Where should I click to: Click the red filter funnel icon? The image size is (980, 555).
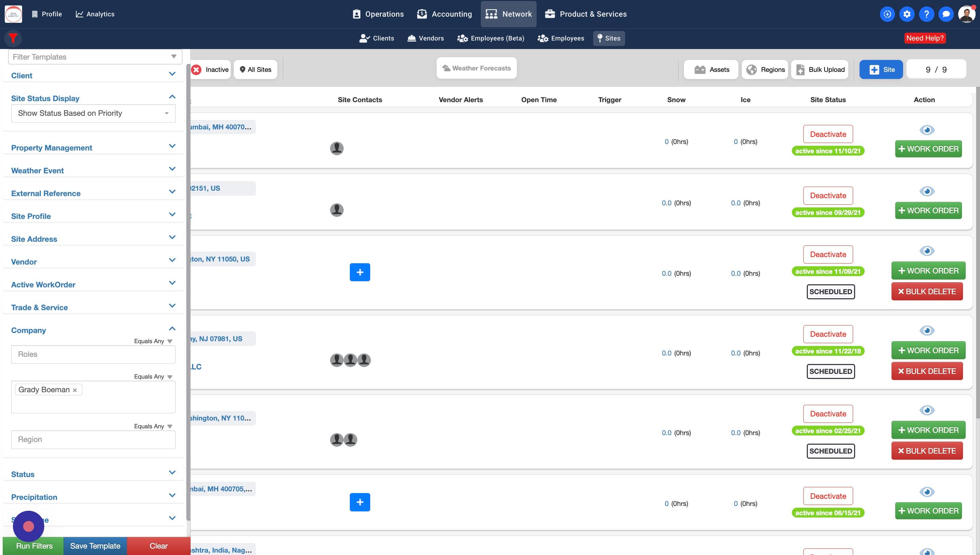[13, 38]
